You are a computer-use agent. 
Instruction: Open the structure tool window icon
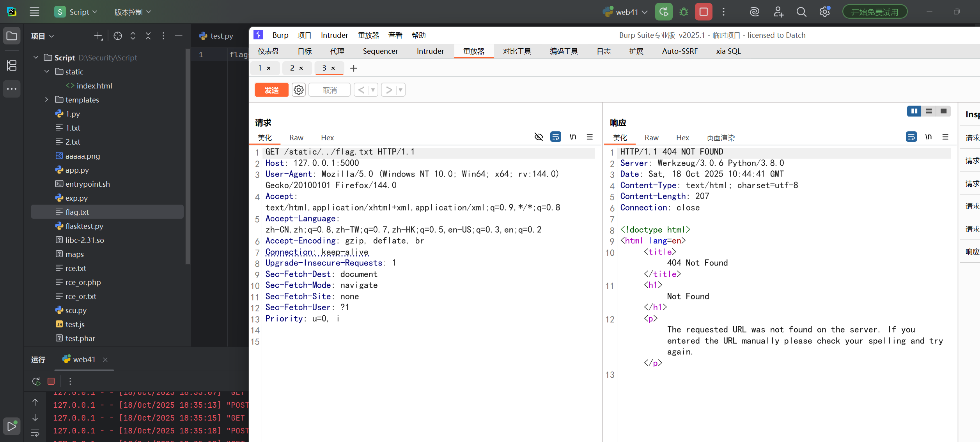tap(12, 65)
